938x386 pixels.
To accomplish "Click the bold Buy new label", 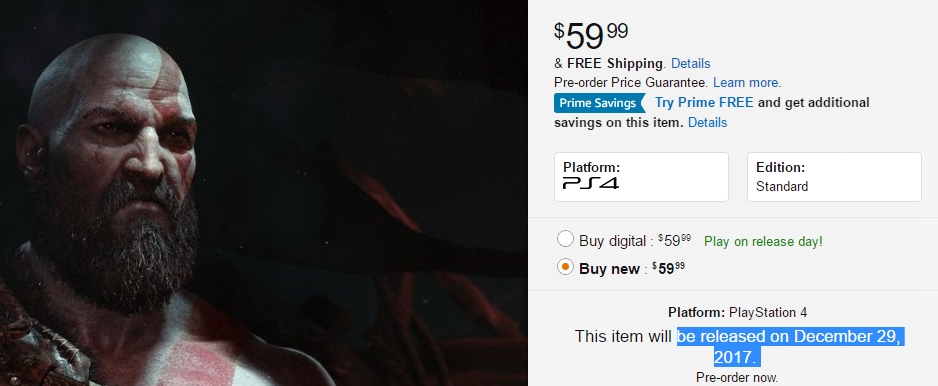I will pyautogui.click(x=609, y=269).
